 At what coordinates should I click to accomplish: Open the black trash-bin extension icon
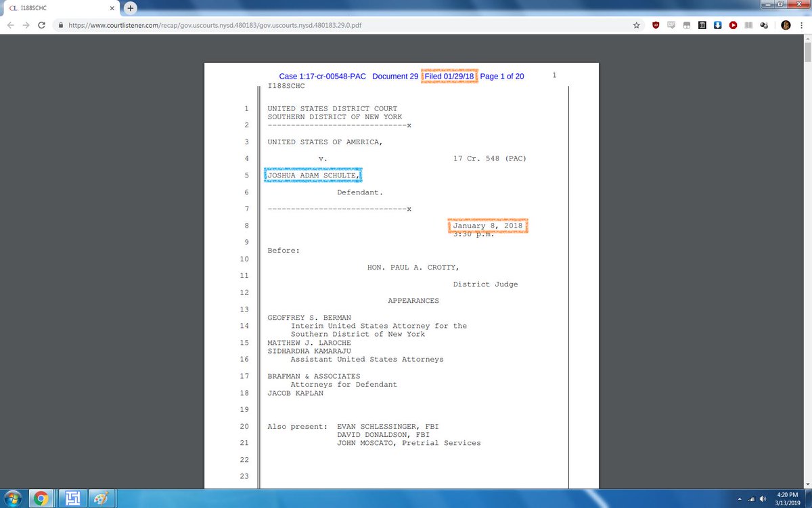click(x=702, y=25)
